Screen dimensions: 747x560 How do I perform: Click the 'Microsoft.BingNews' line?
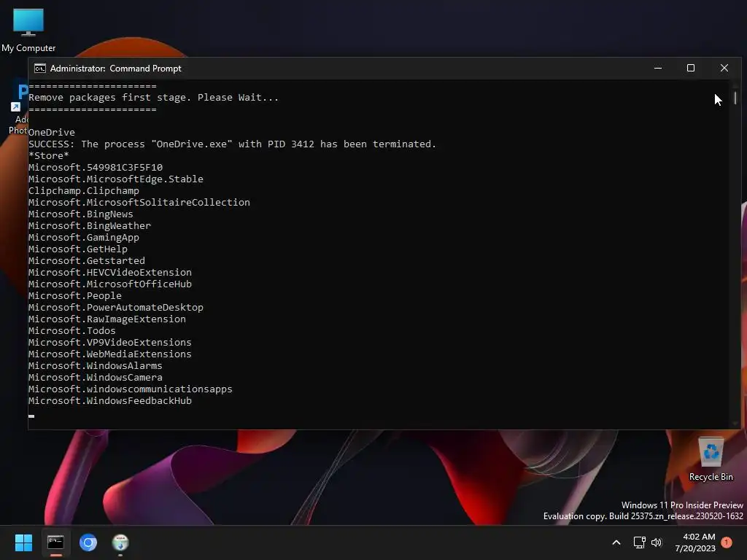click(80, 214)
